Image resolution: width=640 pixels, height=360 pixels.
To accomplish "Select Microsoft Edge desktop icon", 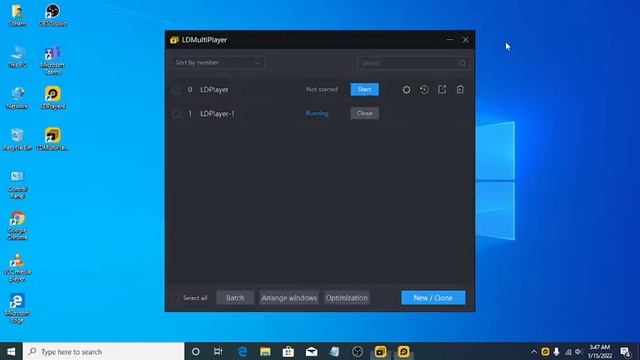I will point(17,308).
